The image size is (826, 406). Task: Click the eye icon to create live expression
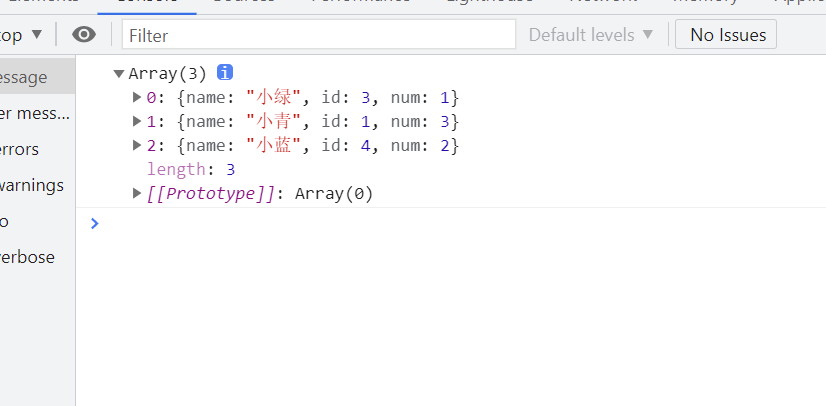(85, 35)
